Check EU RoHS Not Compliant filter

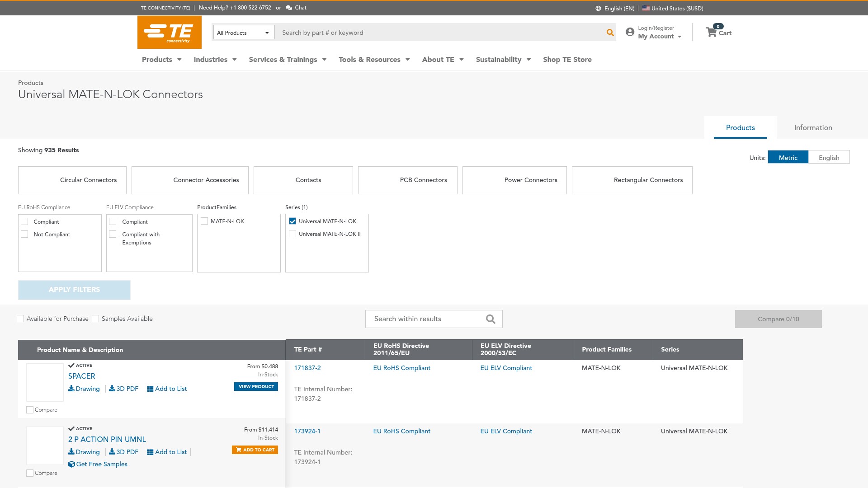click(25, 234)
